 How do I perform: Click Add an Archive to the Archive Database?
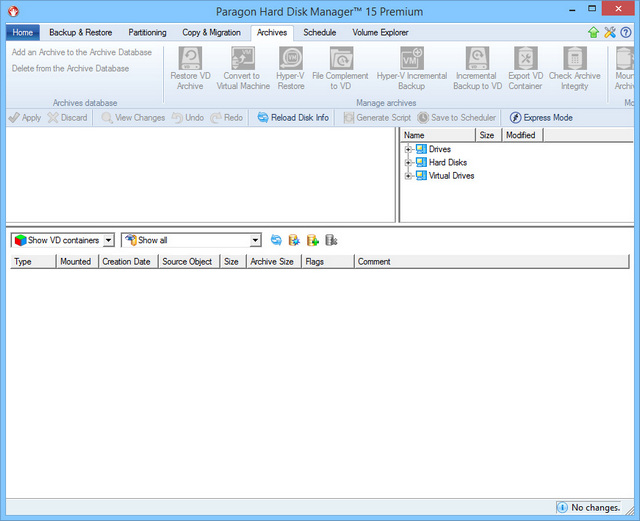tap(82, 52)
